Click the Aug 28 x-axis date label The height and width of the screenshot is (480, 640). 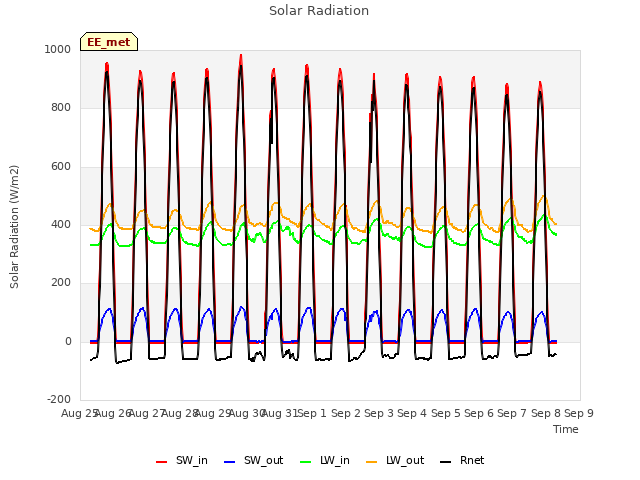point(180,413)
